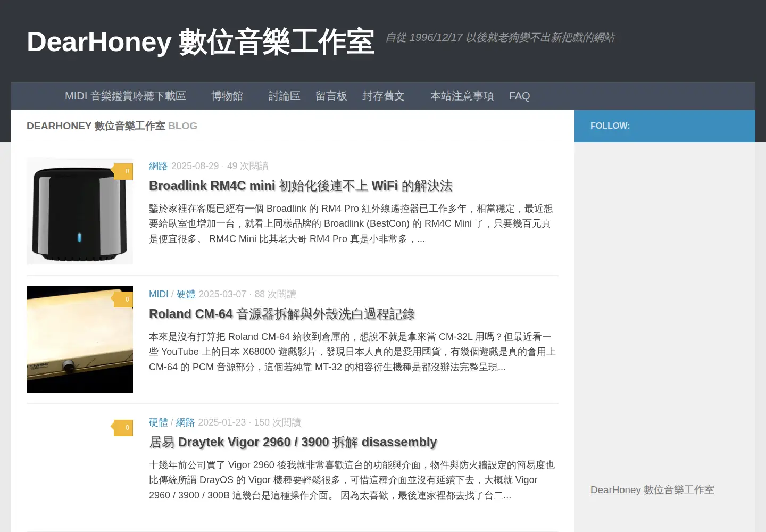
Task: Click the excerpt beginning '鑒於家裡在客廳已經有一個 Broadlink'
Action: pos(351,224)
